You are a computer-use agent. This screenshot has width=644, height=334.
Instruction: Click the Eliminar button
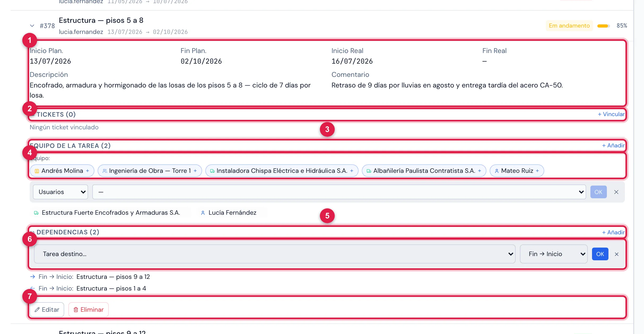click(89, 310)
